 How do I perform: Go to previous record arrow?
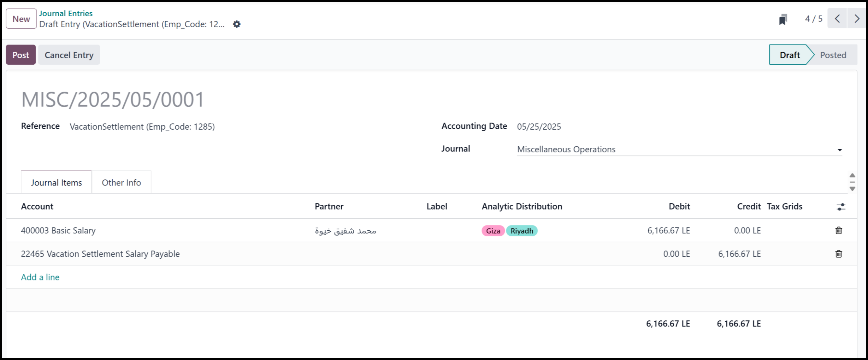pos(837,19)
